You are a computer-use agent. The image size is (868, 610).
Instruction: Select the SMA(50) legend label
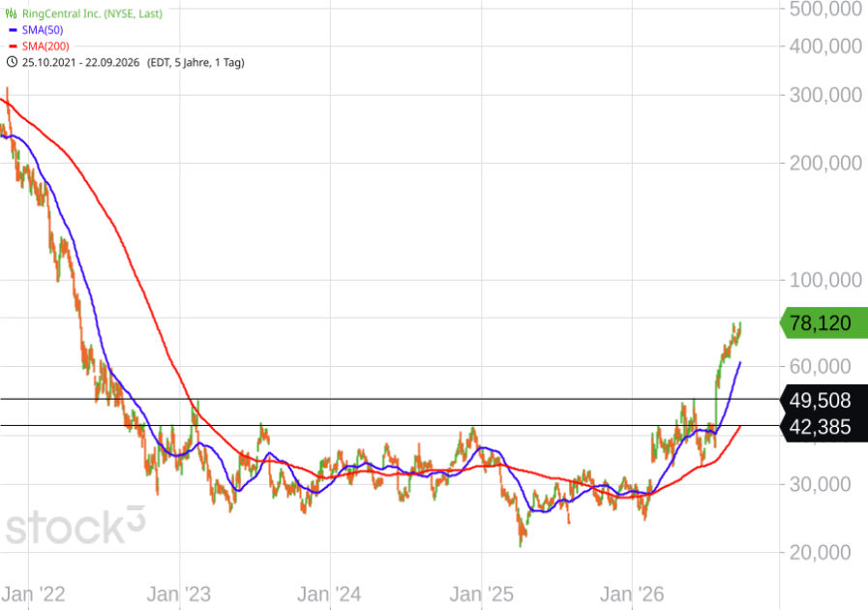43,30
